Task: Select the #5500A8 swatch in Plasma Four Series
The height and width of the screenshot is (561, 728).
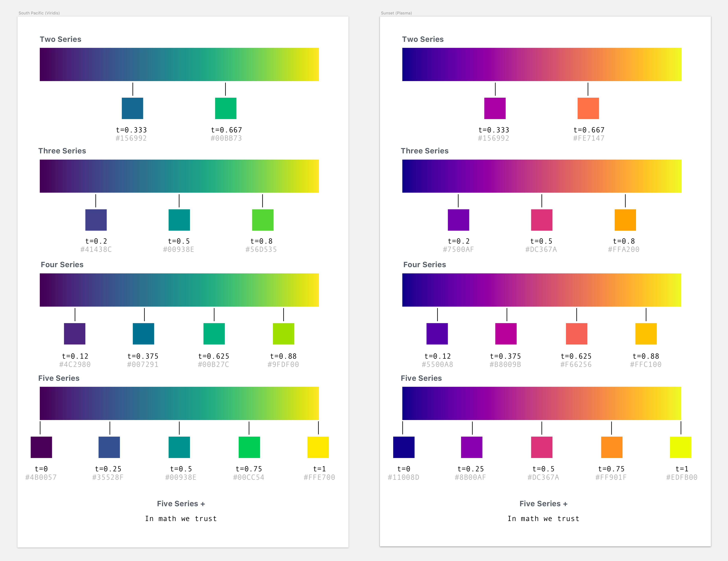Action: tap(437, 333)
